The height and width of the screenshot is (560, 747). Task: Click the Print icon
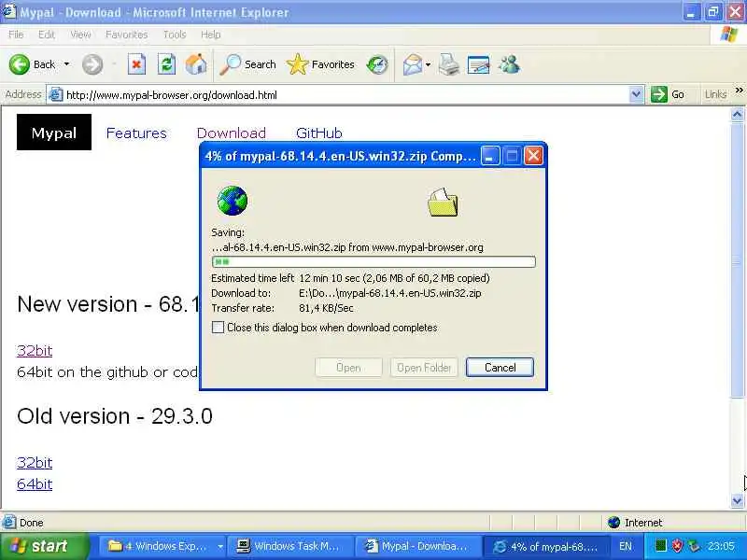(x=449, y=64)
